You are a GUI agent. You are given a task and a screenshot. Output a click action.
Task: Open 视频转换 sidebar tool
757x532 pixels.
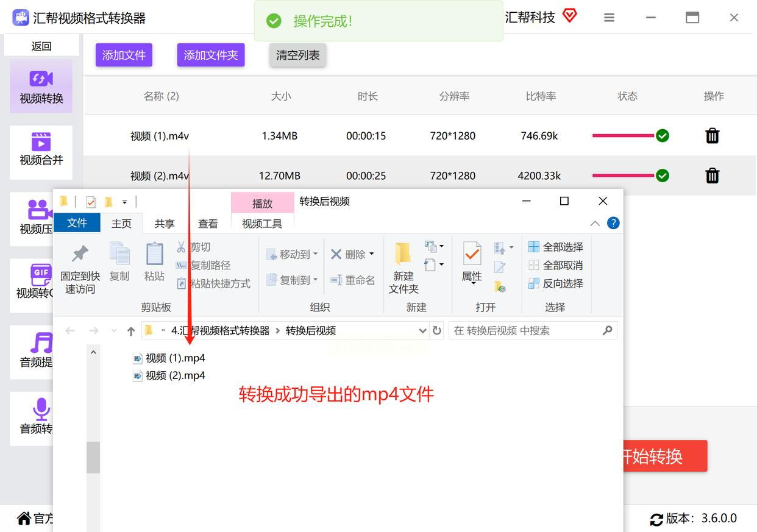(x=41, y=87)
